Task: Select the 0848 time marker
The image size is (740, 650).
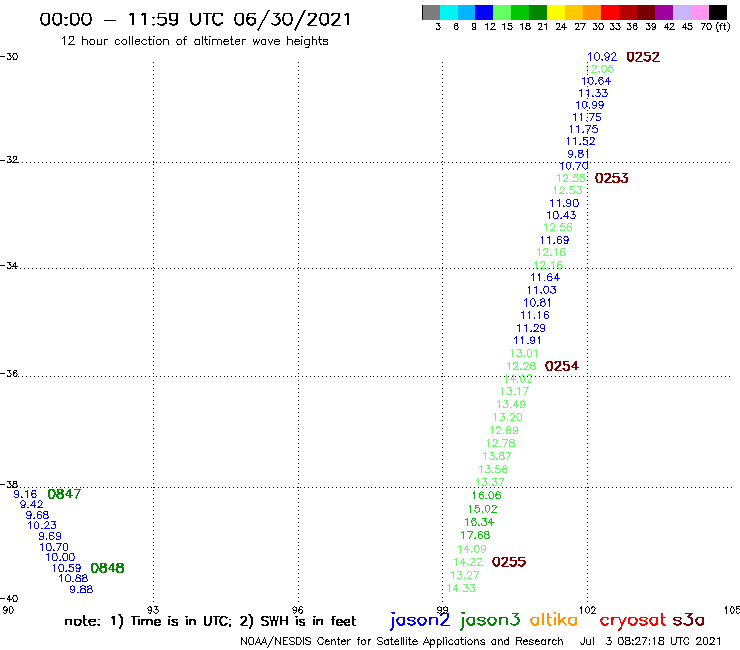Action: coord(107,568)
